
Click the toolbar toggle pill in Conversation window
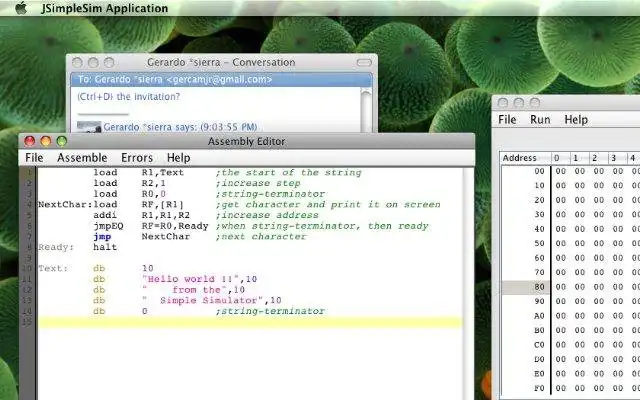[364, 62]
